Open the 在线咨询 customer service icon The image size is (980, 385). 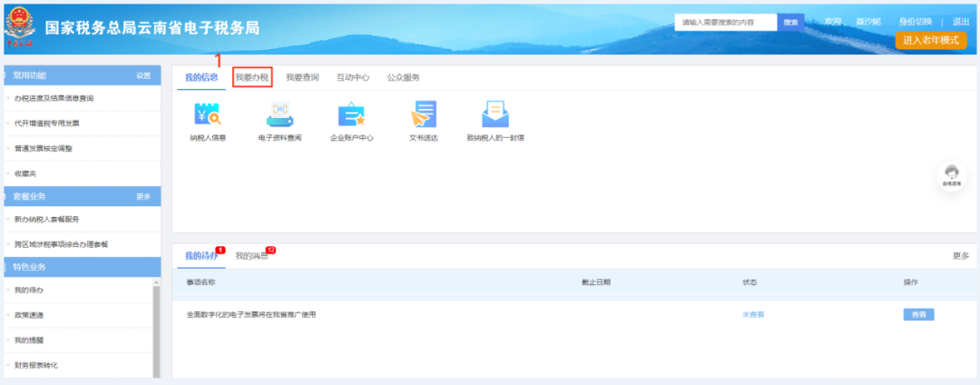(951, 175)
